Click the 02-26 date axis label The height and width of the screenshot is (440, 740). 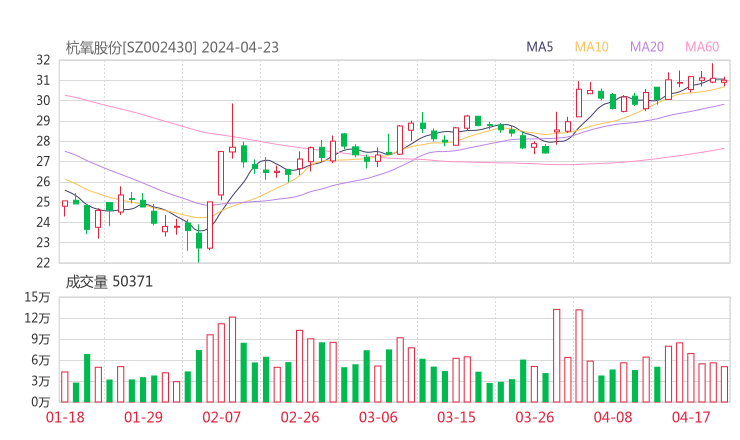click(300, 417)
